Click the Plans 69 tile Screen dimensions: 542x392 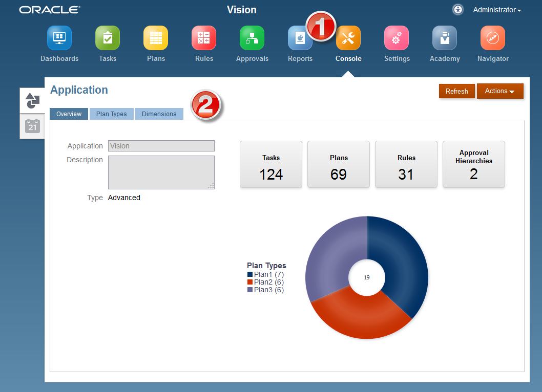click(339, 164)
